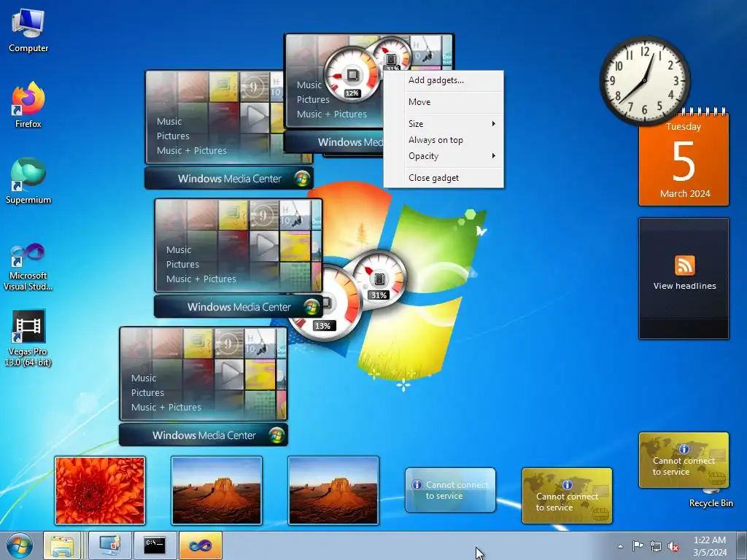The height and width of the screenshot is (560, 747).
Task: Open the Action Center flag icon
Action: 638,546
